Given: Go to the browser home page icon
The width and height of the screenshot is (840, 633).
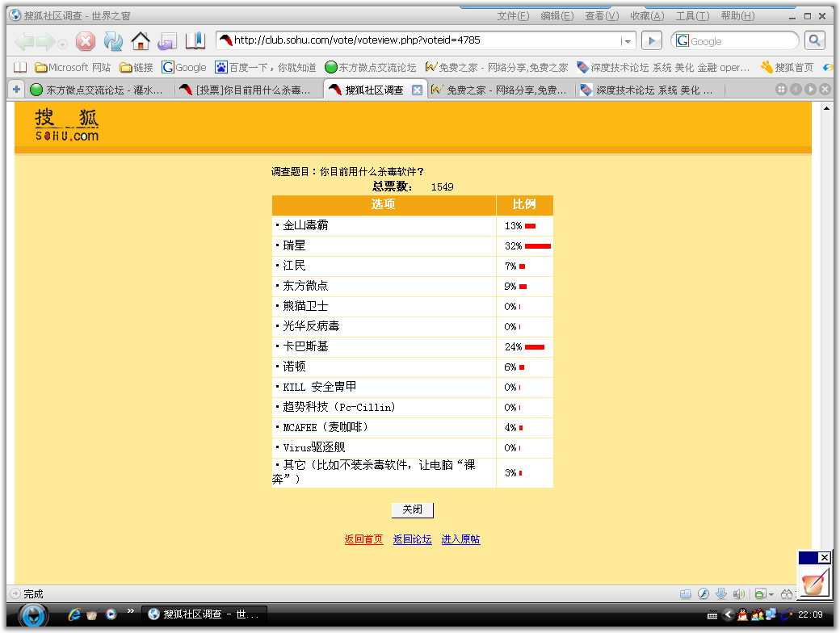Looking at the screenshot, I should coord(141,41).
